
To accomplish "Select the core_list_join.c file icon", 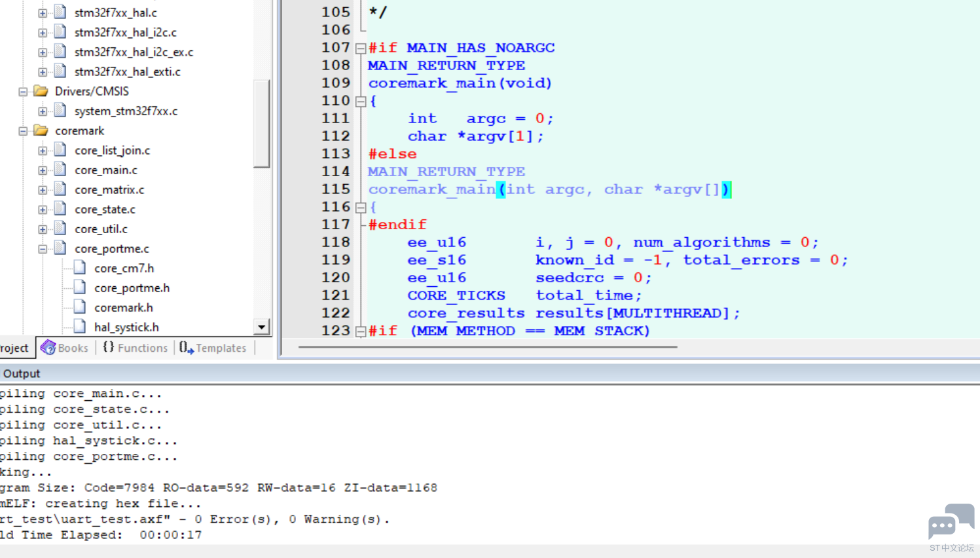I will [60, 149].
